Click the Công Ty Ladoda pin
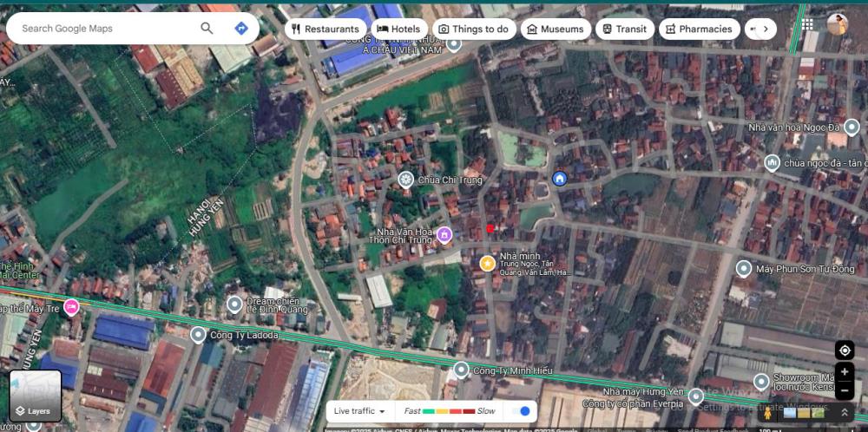This screenshot has width=868, height=432. click(x=198, y=335)
